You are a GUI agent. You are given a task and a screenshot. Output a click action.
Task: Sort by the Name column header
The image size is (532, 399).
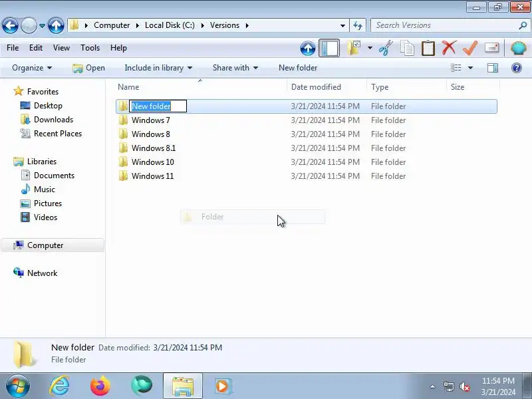201,87
